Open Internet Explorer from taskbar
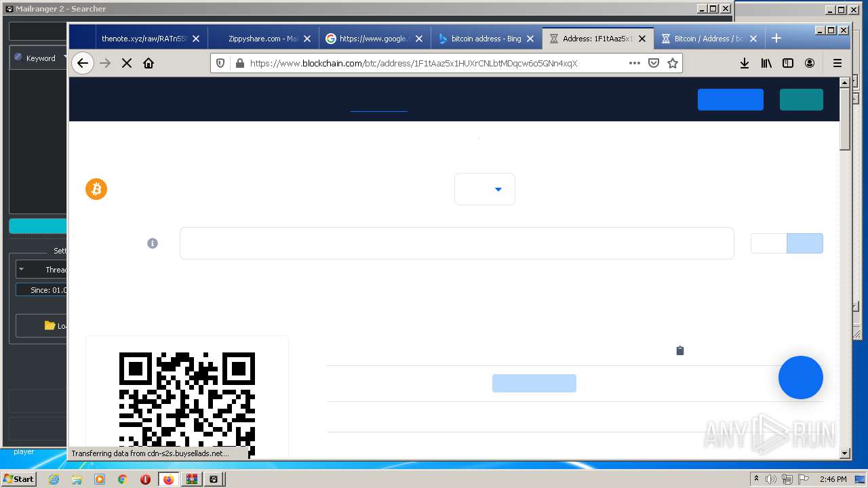This screenshot has height=488, width=868. [x=54, y=479]
